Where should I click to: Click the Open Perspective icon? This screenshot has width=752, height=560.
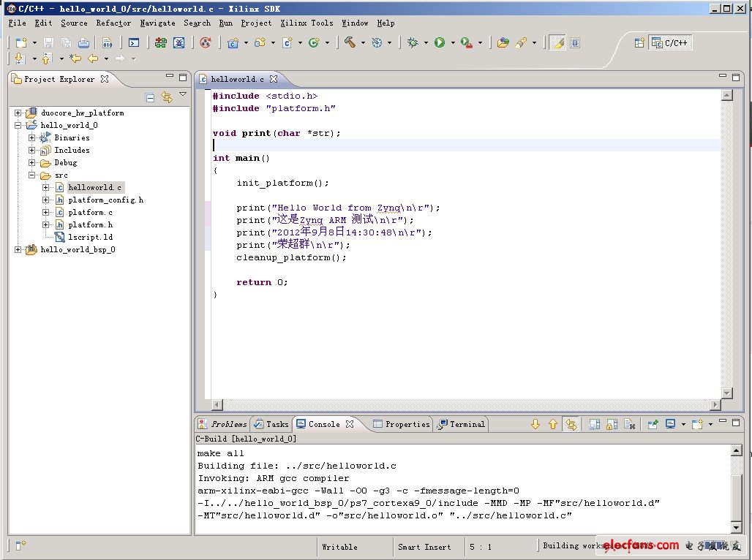639,43
